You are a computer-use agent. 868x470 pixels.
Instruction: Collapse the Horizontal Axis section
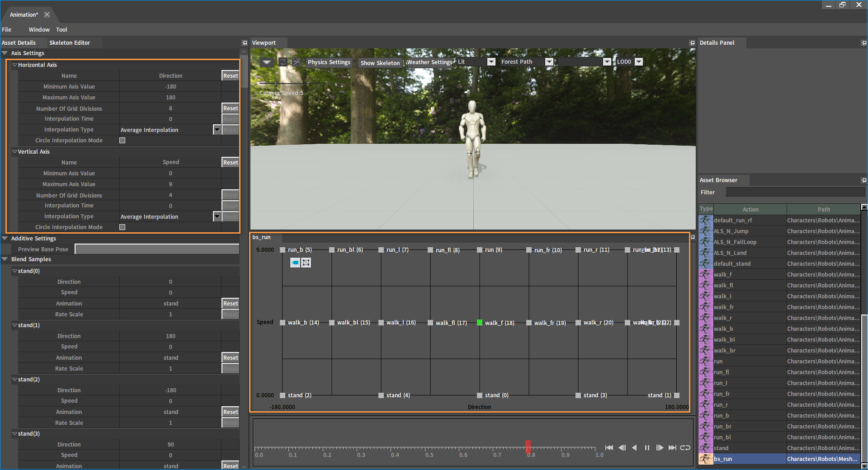(x=14, y=65)
